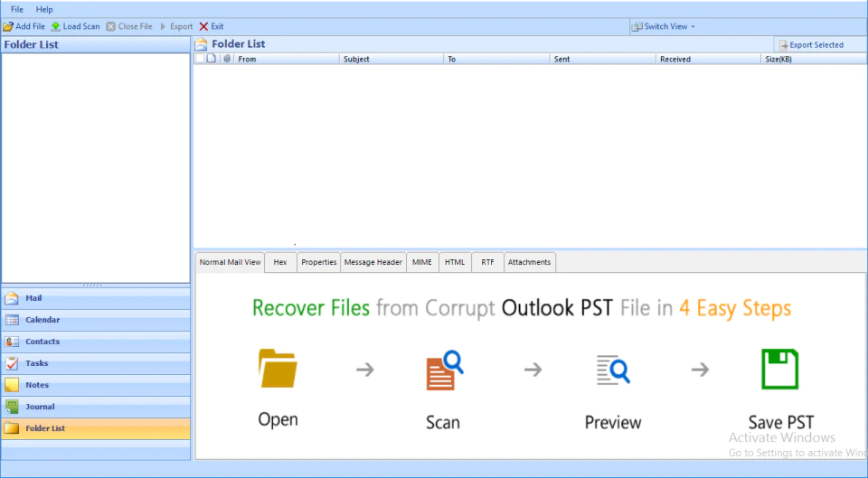
Task: Open the Help menu
Action: coord(44,9)
